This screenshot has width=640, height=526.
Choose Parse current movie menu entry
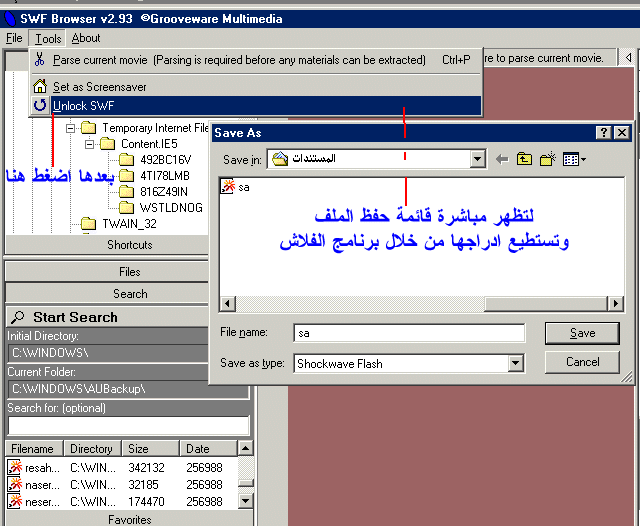point(256,60)
